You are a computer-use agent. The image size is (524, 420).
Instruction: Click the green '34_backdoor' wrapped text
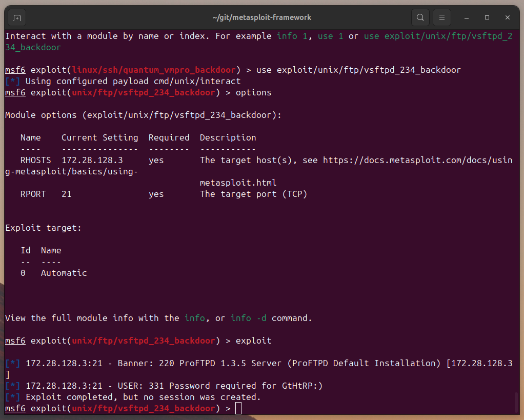(33, 48)
